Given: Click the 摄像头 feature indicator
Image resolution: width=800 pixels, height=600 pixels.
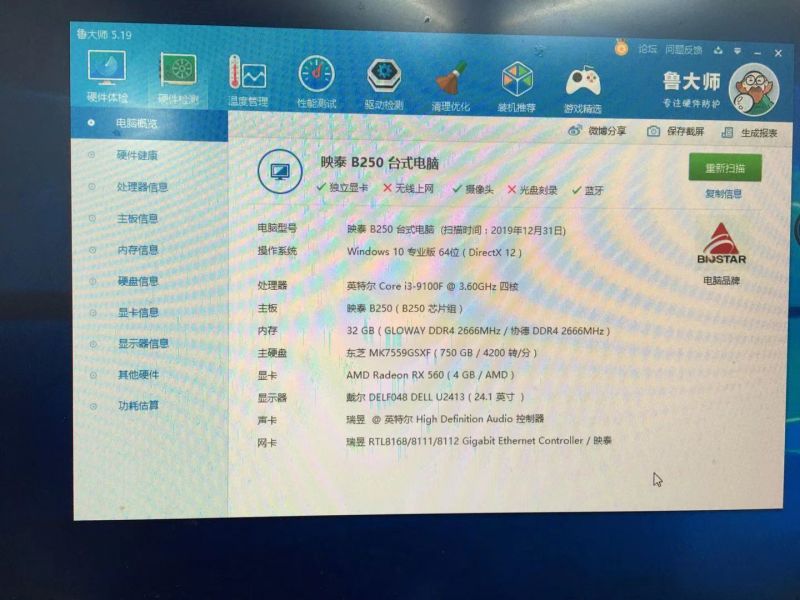Looking at the screenshot, I should click(x=473, y=189).
